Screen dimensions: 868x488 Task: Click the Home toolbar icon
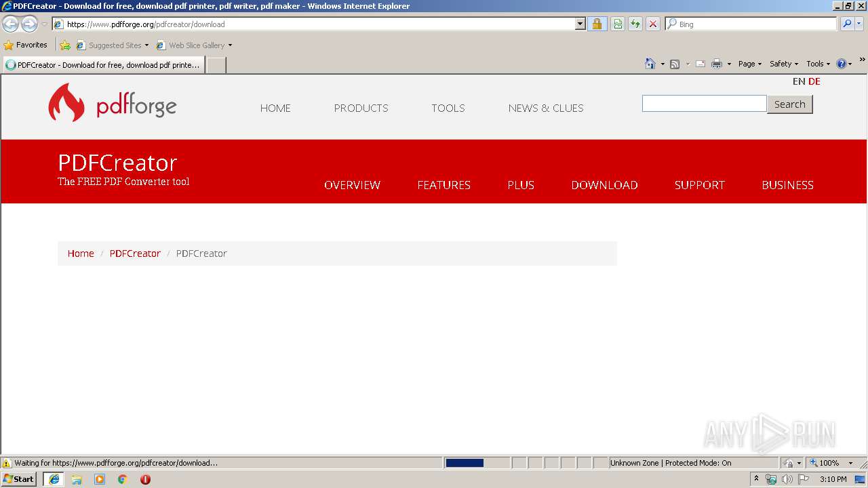click(x=650, y=64)
